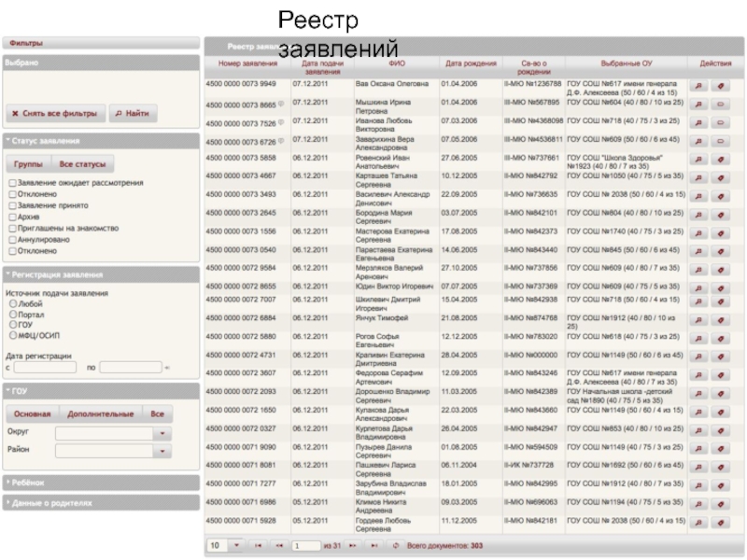This screenshot has height=560, width=747.
Task: Open the 'Округ' dropdown list
Action: pos(162,434)
